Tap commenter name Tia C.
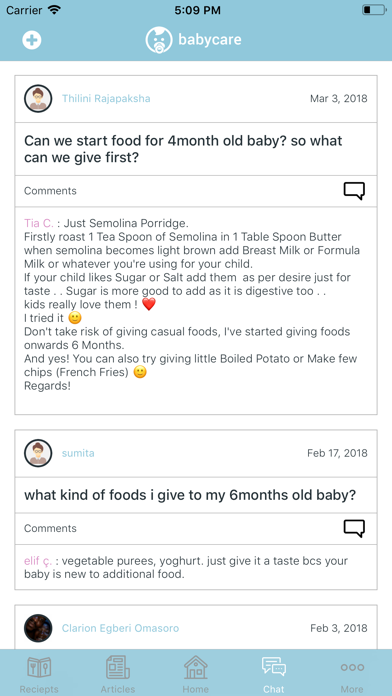Viewport: 392px width, 696px height. [x=39, y=223]
